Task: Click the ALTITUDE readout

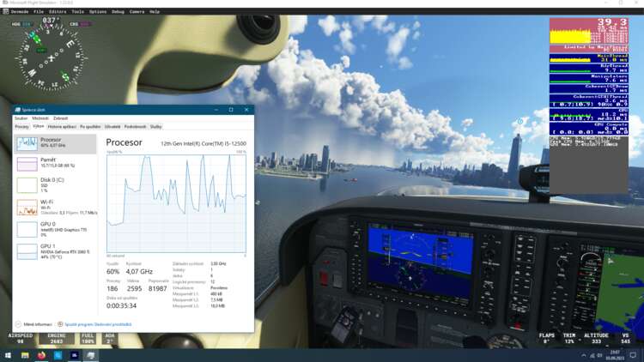Action: pos(596,338)
